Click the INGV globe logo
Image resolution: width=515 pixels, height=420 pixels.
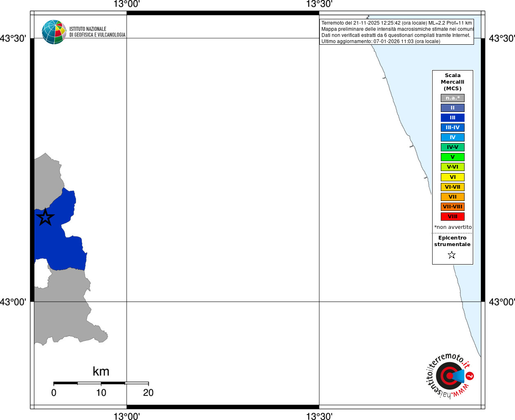pyautogui.click(x=54, y=32)
